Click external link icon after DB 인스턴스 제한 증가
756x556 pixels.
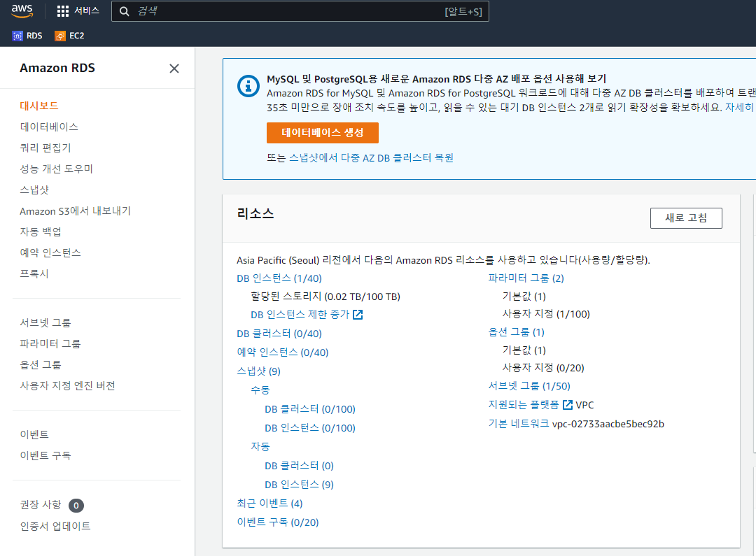point(357,315)
